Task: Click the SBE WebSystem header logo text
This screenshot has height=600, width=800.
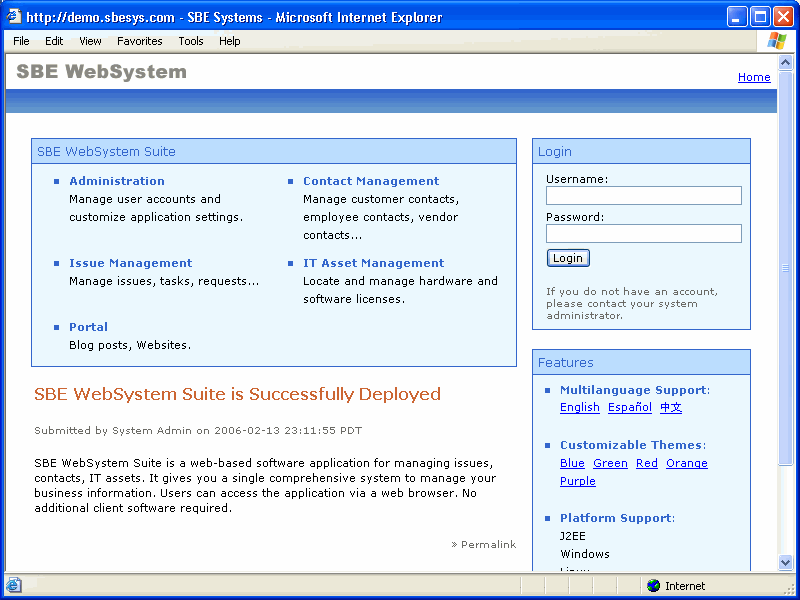Action: pos(102,71)
